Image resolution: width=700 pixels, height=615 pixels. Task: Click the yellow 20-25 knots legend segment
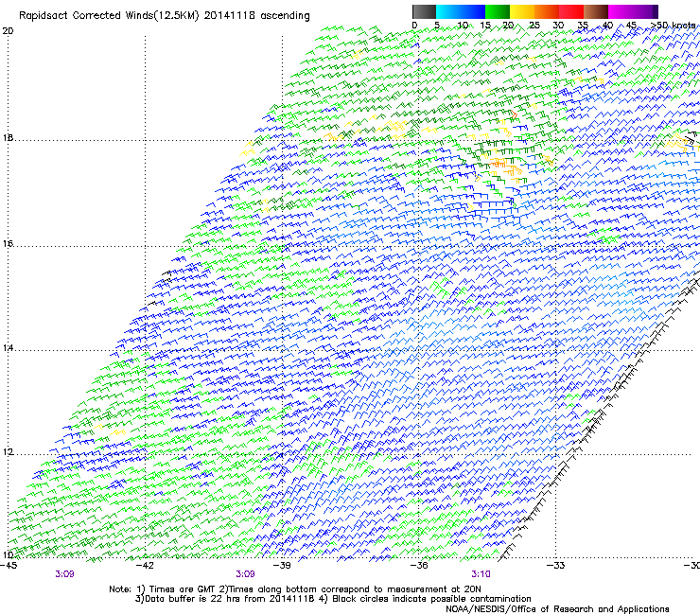coord(522,11)
